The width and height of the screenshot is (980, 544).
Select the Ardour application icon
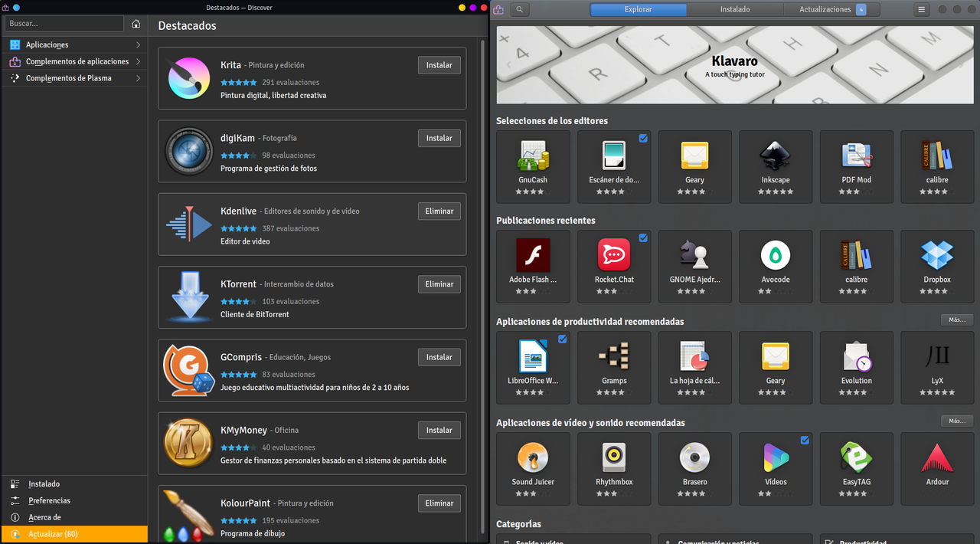(937, 457)
